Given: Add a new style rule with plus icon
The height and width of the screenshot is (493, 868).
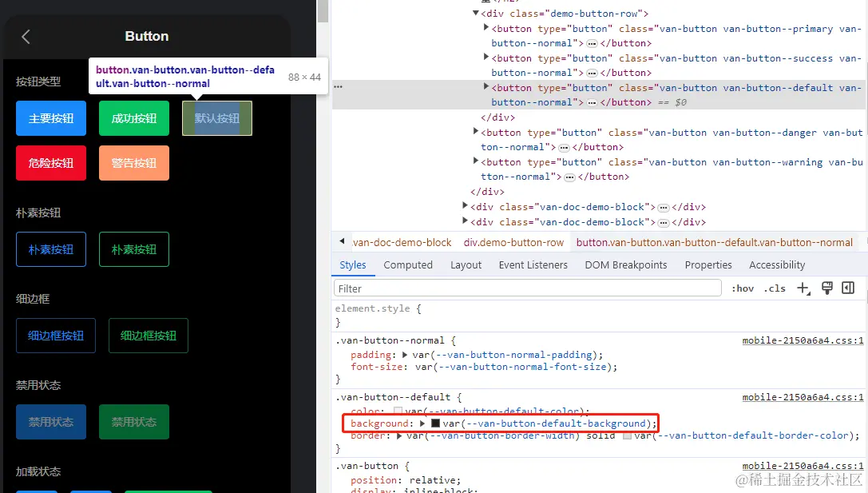Looking at the screenshot, I should [x=803, y=288].
